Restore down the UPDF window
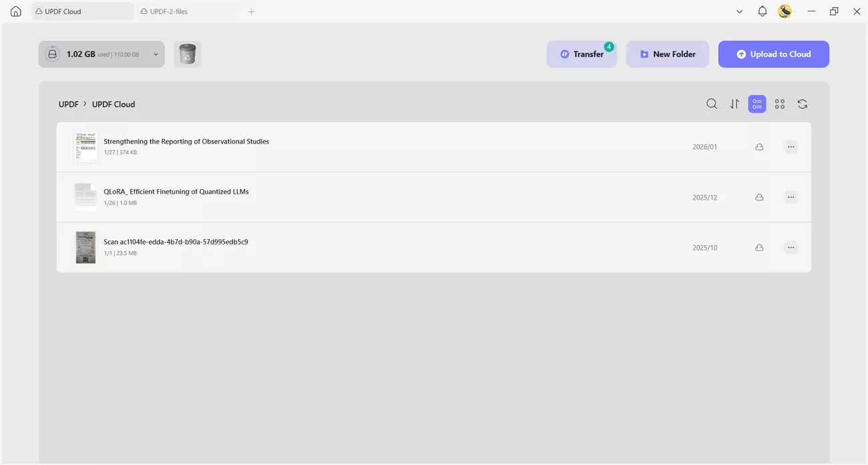Viewport: 868px width, 465px height. (x=834, y=11)
